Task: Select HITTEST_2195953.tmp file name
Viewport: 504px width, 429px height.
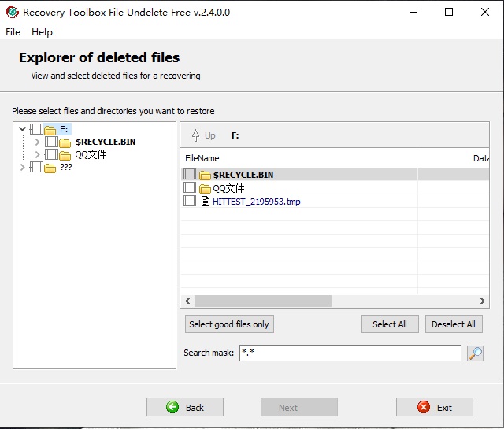Action: 257,202
